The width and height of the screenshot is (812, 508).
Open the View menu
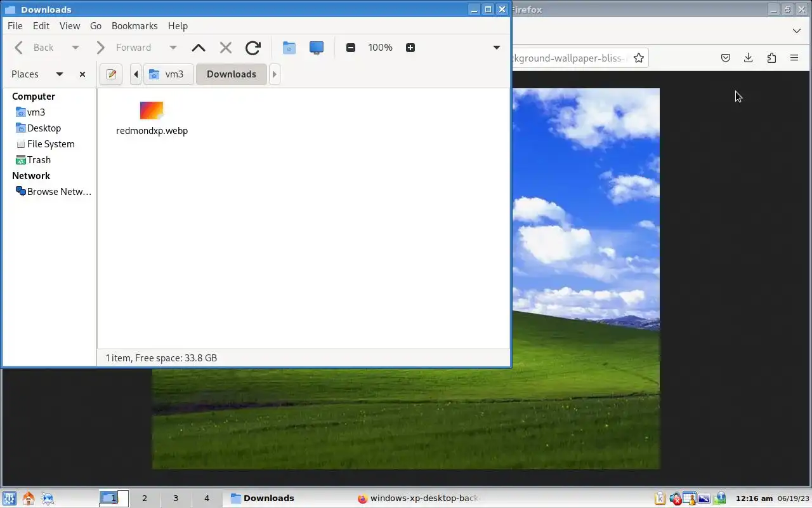pos(70,26)
